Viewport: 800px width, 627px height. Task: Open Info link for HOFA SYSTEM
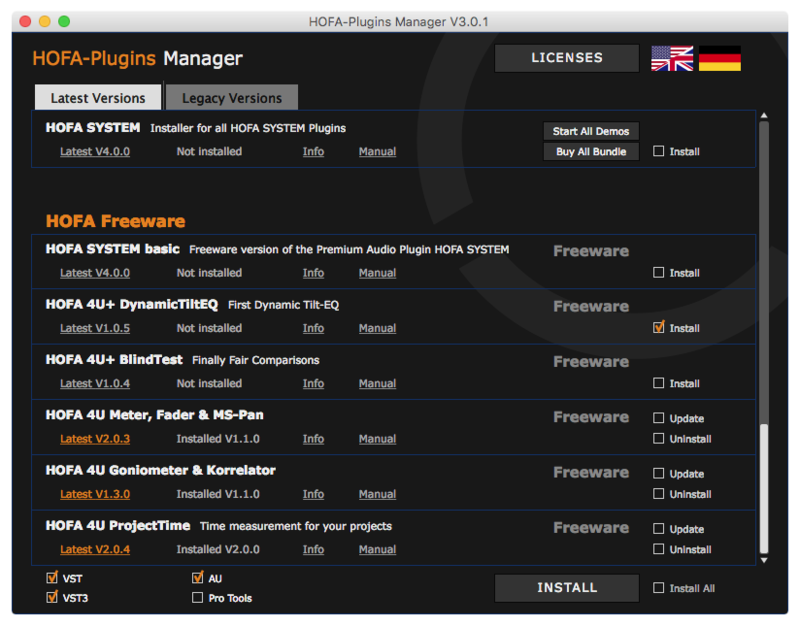click(313, 152)
